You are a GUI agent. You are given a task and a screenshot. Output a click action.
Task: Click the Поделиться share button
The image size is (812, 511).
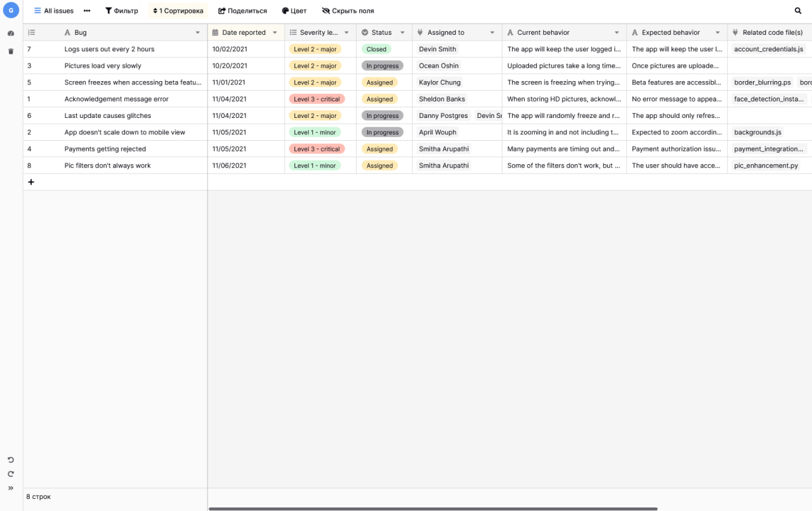coord(242,11)
